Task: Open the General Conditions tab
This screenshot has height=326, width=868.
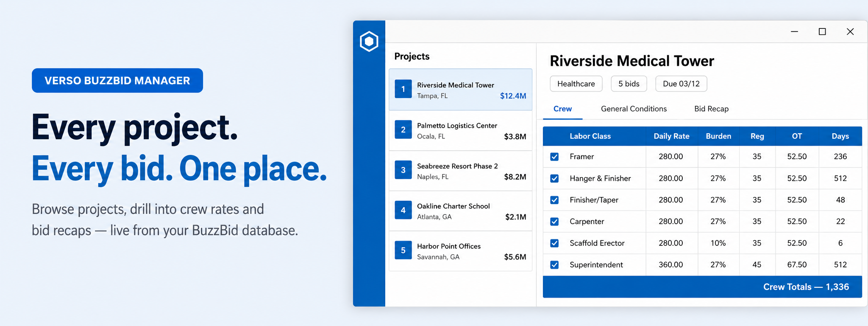Action: (x=634, y=109)
